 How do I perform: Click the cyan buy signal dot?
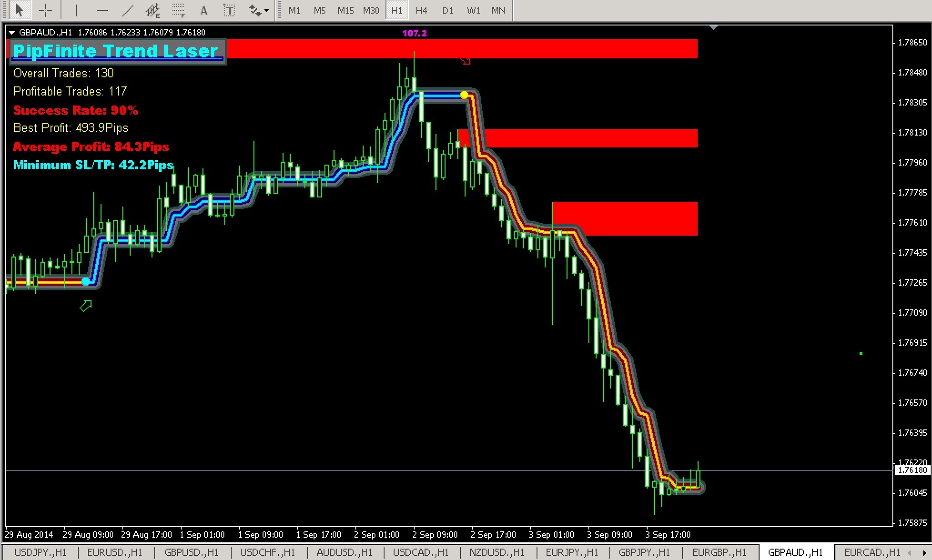click(x=86, y=282)
